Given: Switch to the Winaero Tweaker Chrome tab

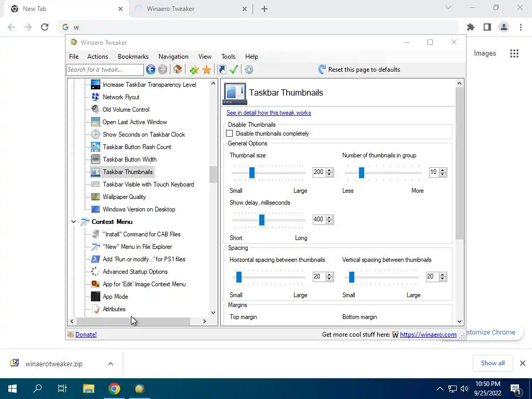Looking at the screenshot, I should coord(191,9).
